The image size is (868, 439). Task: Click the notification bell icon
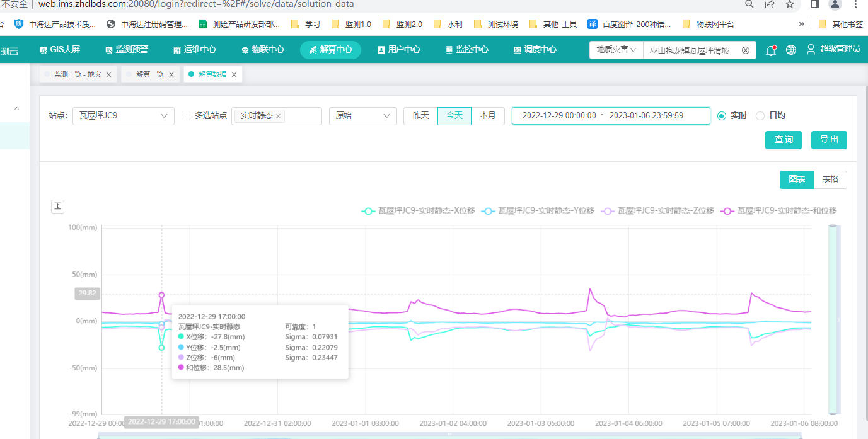[x=770, y=50]
